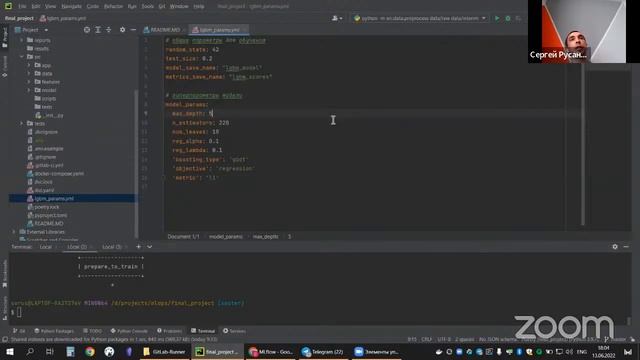640x360 pixels.
Task: Click the Collapse All icon in Project panel
Action: click(109, 30)
